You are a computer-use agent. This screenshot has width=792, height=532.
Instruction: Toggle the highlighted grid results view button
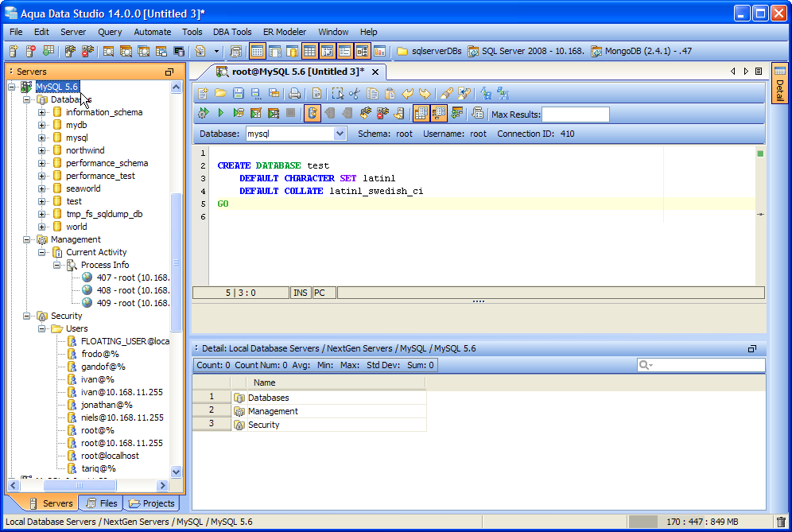(421, 113)
